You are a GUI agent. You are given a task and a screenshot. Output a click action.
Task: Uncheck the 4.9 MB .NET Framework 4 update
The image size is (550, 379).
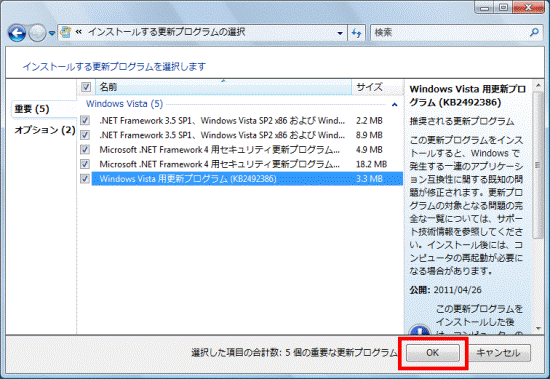click(x=85, y=149)
